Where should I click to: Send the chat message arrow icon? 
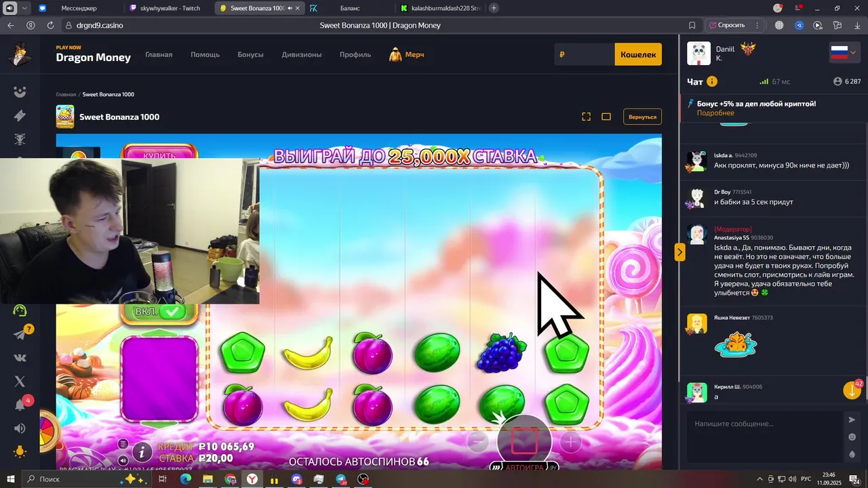pos(852,420)
